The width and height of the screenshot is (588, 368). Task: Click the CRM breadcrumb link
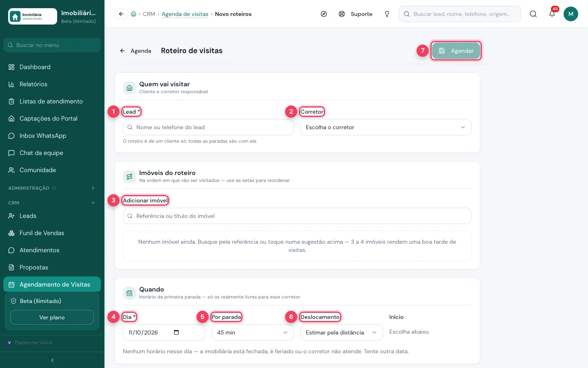[x=149, y=14]
